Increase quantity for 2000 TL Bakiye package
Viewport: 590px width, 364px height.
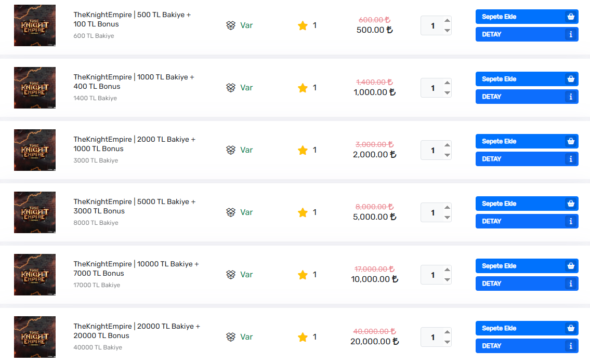coord(447,145)
